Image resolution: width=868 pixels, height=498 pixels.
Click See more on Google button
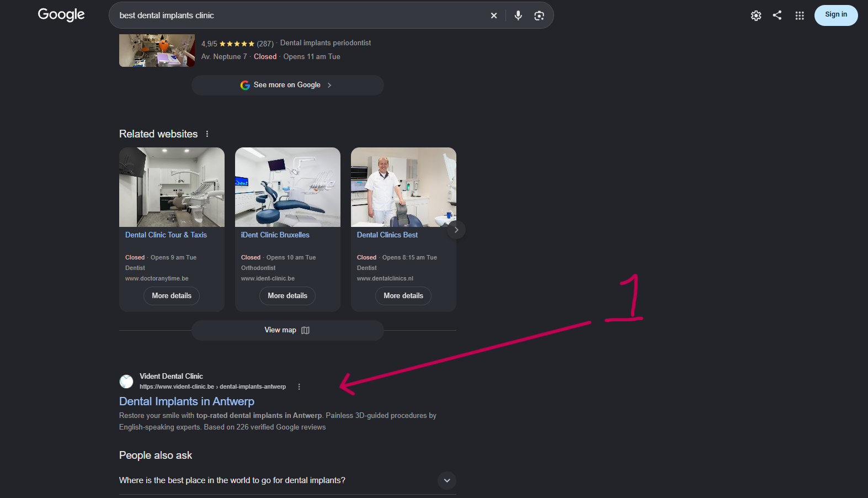coord(287,85)
